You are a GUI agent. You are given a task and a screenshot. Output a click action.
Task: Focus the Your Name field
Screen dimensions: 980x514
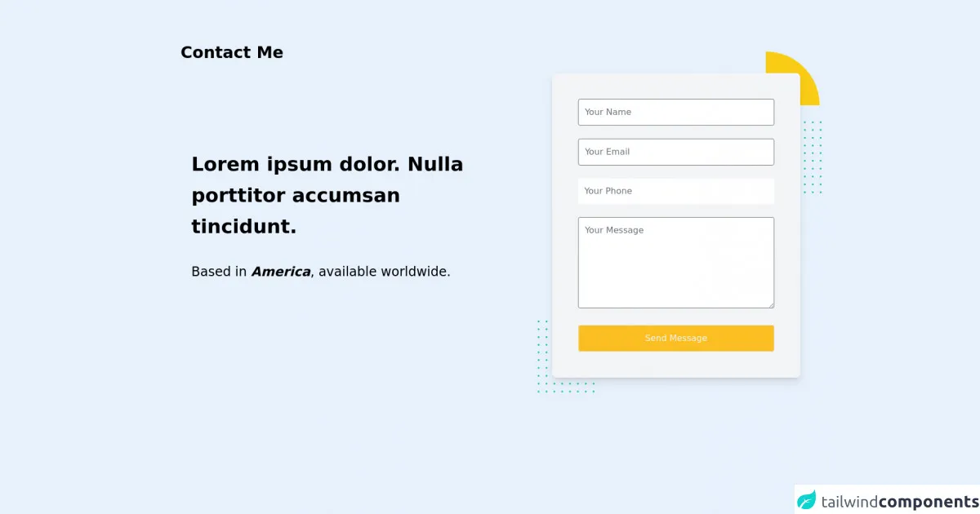pyautogui.click(x=675, y=112)
